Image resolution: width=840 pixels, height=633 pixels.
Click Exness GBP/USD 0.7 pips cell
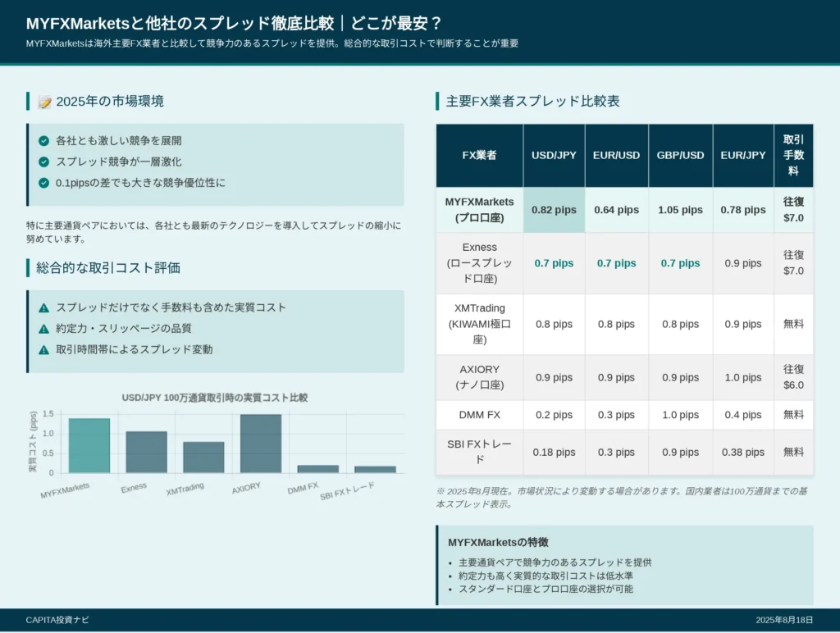click(x=680, y=263)
